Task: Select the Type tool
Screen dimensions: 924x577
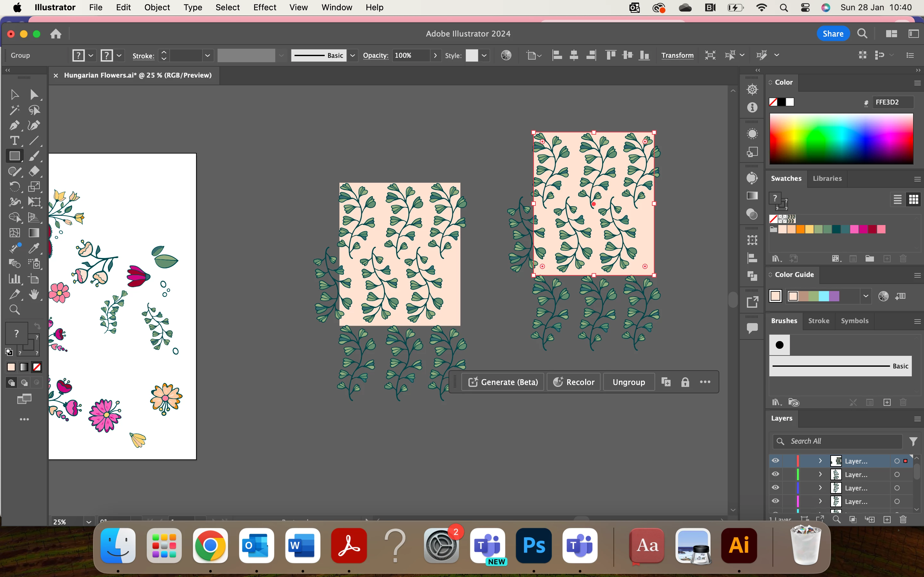Action: pyautogui.click(x=14, y=141)
